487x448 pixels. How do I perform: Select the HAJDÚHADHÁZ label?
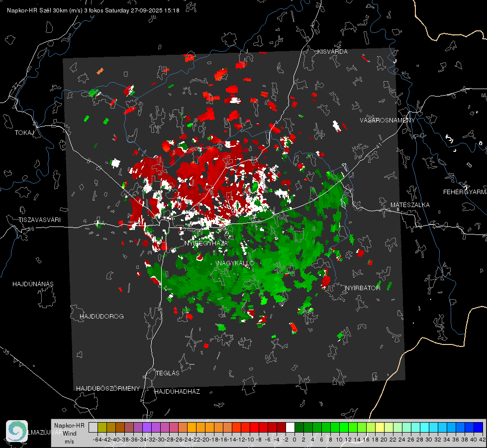pyautogui.click(x=177, y=392)
